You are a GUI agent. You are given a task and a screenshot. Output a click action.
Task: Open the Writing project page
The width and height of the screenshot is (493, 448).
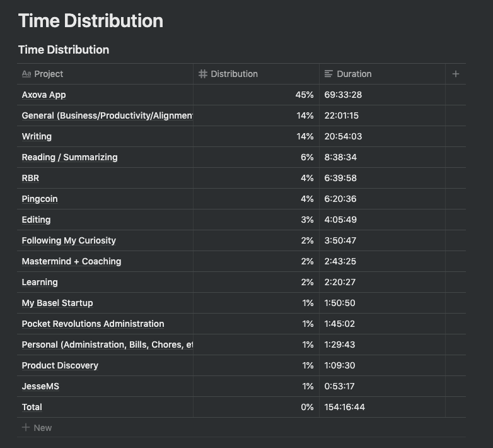point(37,136)
